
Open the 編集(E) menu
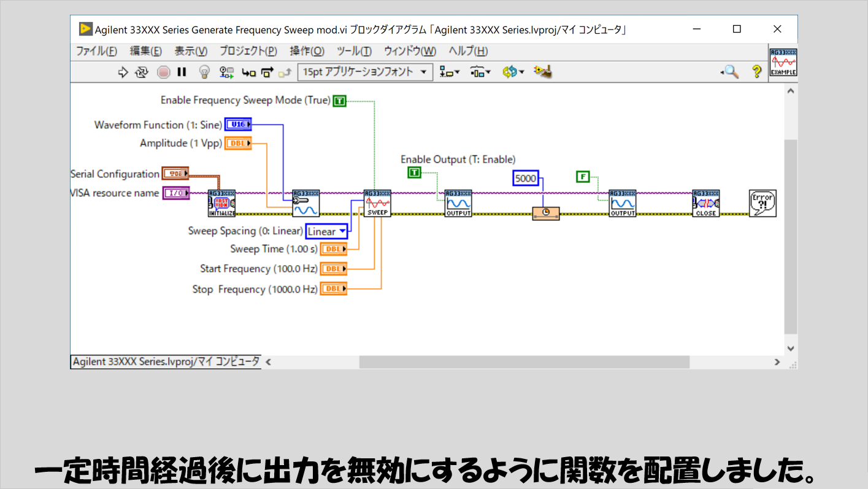(146, 51)
